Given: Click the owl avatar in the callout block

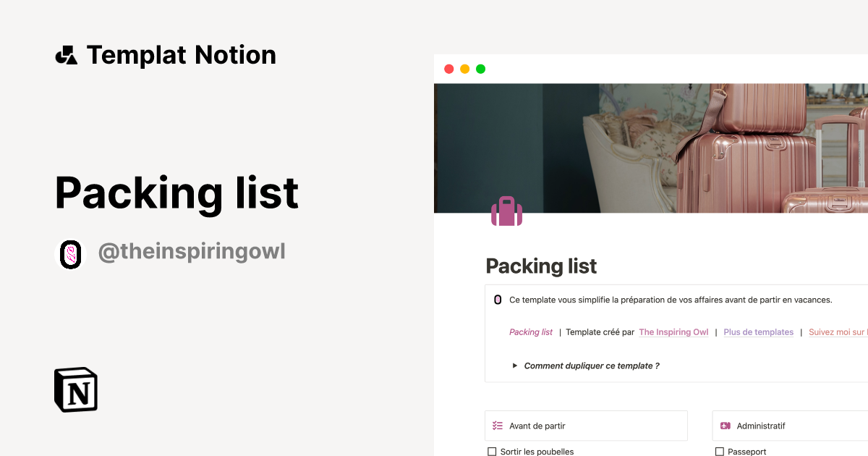Looking at the screenshot, I should tap(498, 299).
